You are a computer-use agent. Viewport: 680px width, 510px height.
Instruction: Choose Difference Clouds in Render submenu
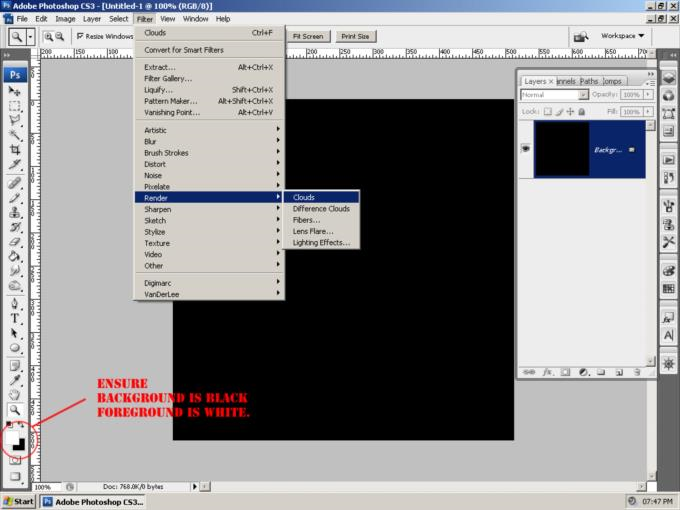pos(321,209)
